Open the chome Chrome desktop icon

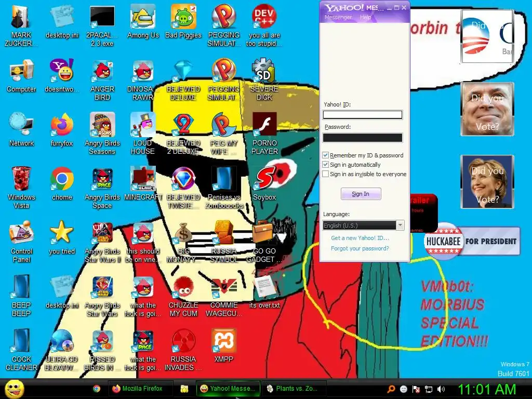(x=62, y=184)
